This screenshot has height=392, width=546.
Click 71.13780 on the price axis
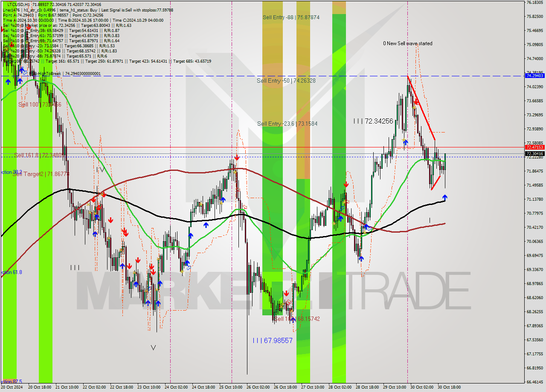(534, 199)
